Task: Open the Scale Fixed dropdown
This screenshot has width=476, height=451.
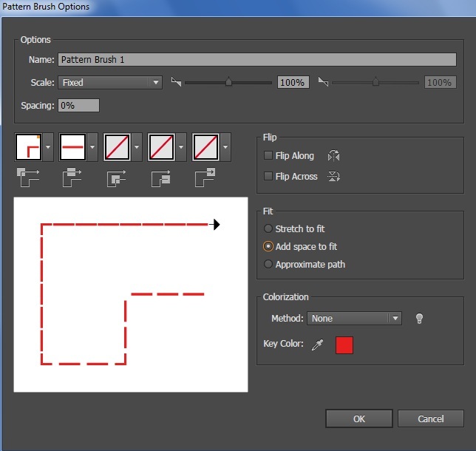Action: pos(110,83)
